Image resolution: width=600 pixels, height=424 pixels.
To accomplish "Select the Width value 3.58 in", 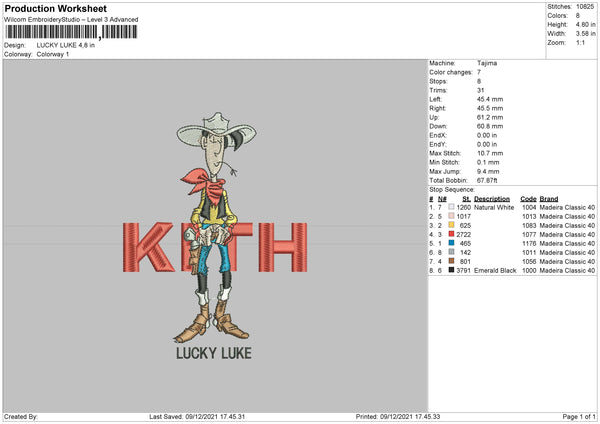I will click(585, 34).
